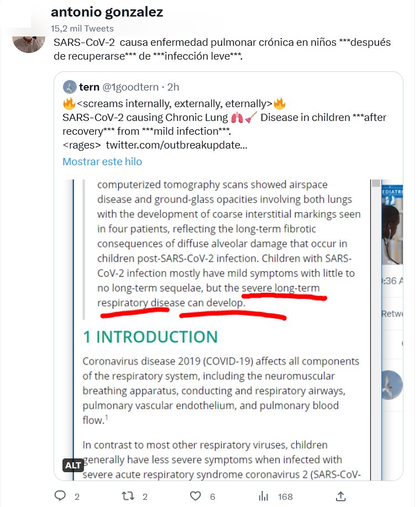
Task: Click the scrollbar inside the article screenshot
Action: point(376,184)
